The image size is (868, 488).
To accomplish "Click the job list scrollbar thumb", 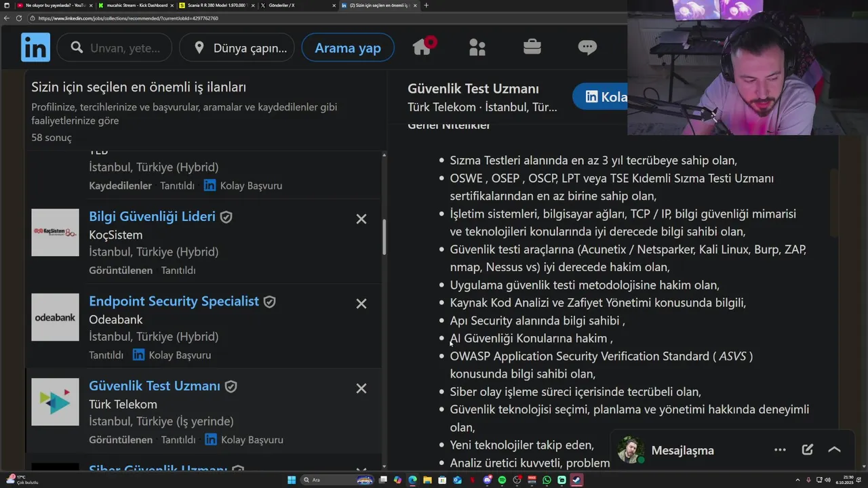I will click(384, 237).
